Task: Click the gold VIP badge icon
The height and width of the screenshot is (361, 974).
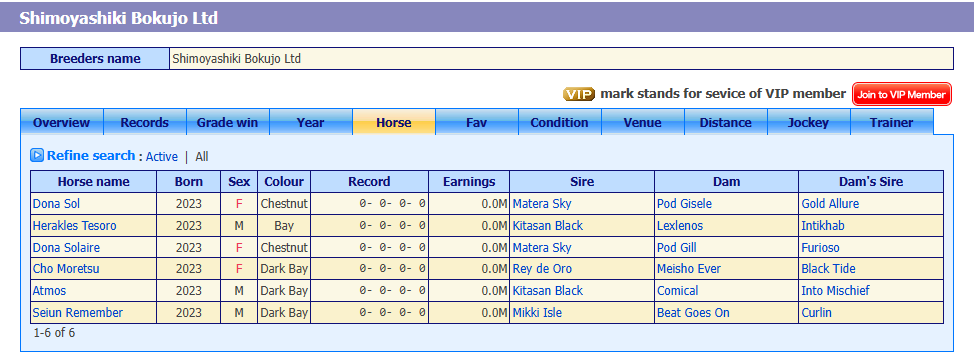Action: click(x=579, y=94)
